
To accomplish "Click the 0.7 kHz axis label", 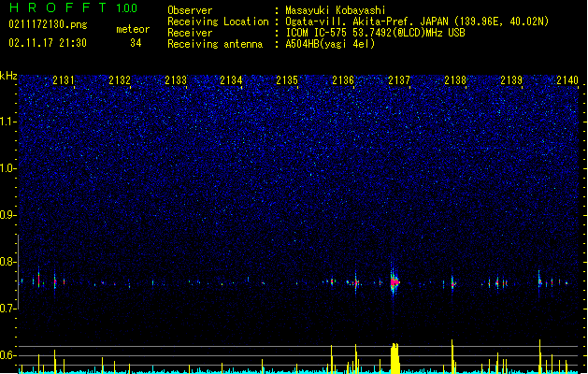I will point(8,309).
